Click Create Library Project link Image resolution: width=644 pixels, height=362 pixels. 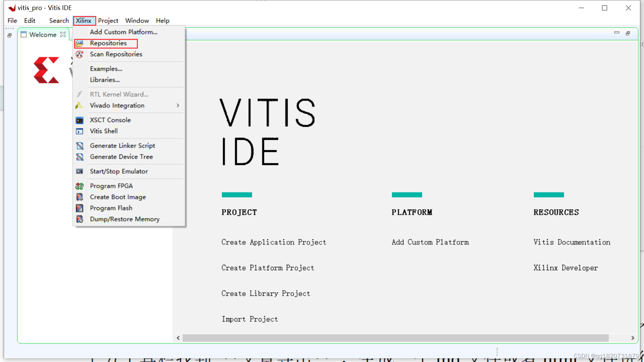click(266, 294)
